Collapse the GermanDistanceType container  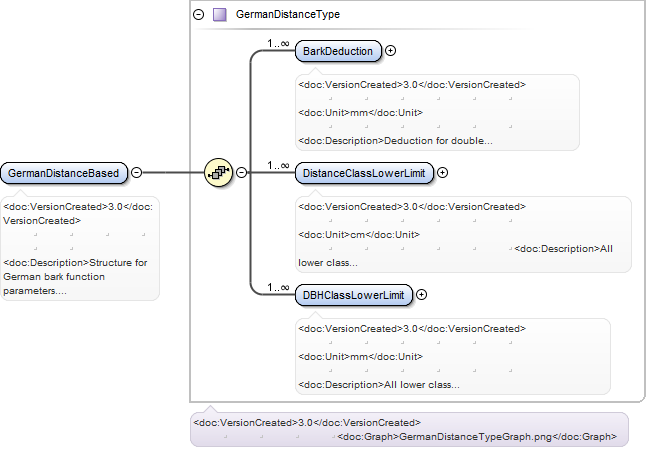[x=198, y=14]
